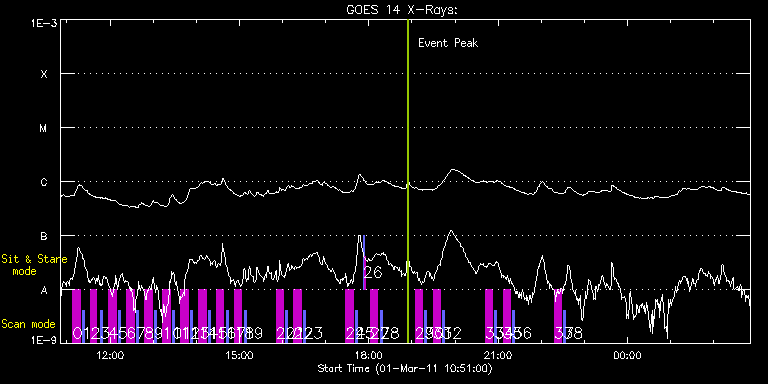Click the scan number "23"
768x384 pixels.
[313, 334]
